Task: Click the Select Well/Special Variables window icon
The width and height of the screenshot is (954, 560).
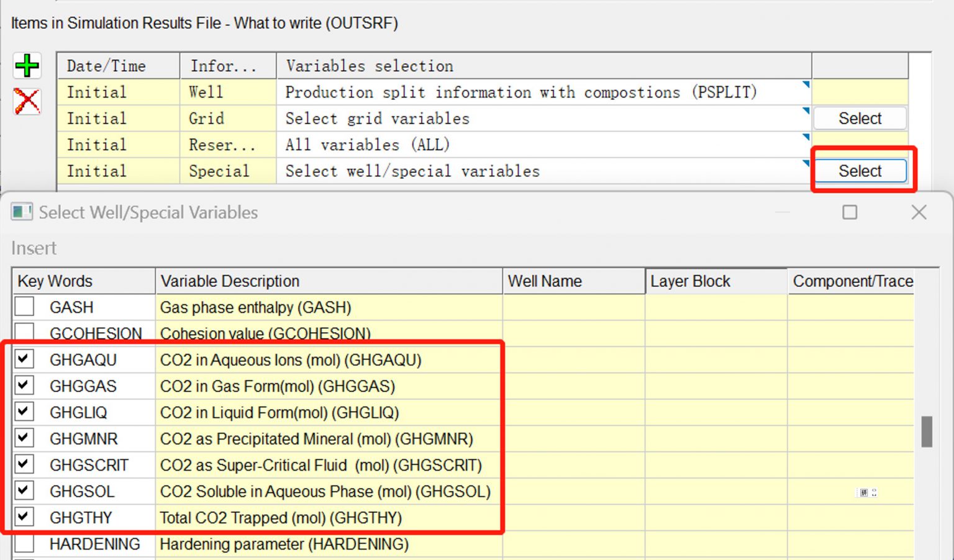Action: point(22,212)
